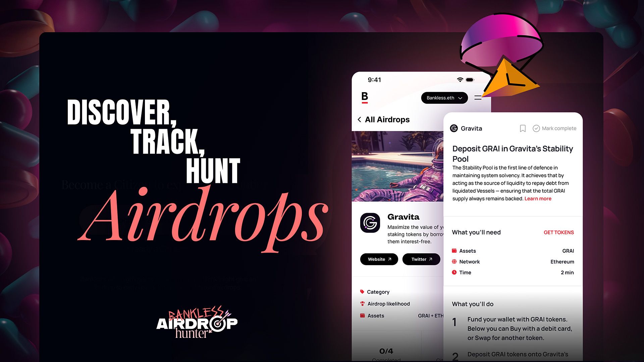Click Learn more in Gravita description
The height and width of the screenshot is (362, 644).
[x=537, y=198]
